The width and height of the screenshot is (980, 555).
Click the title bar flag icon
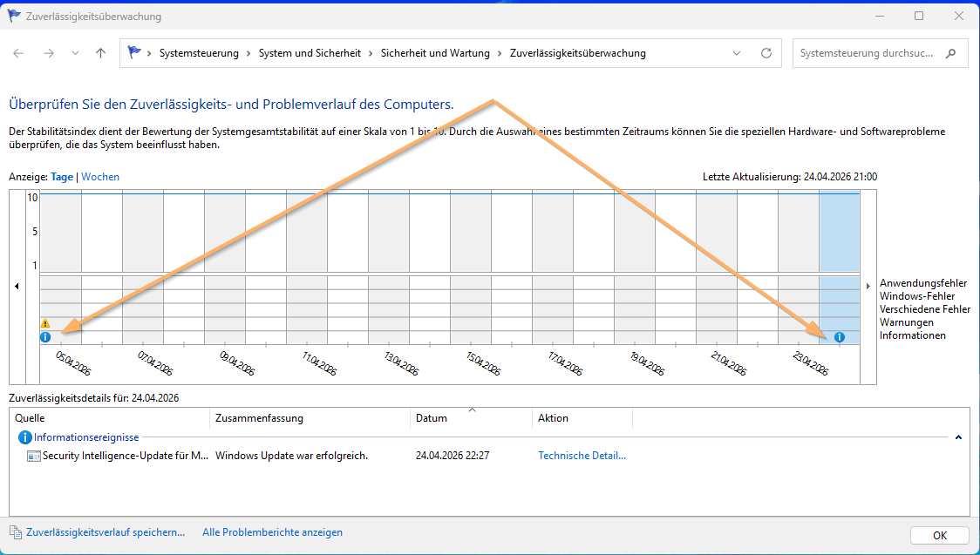tap(14, 17)
